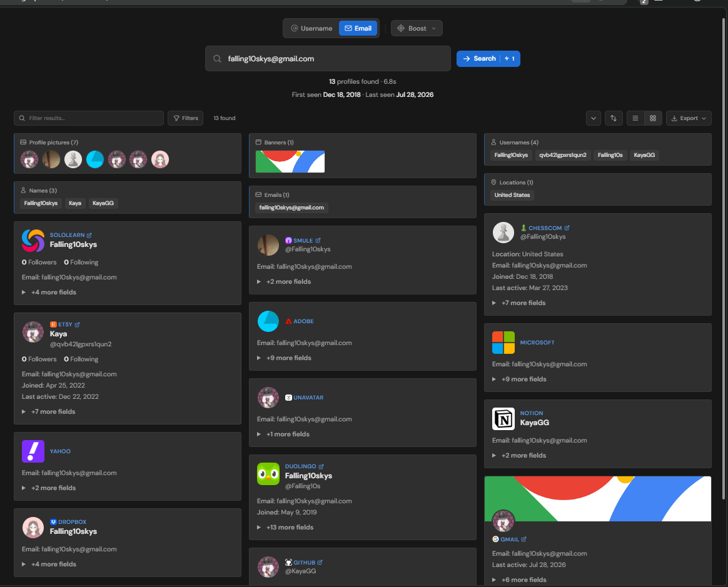Image resolution: width=728 pixels, height=587 pixels.
Task: Expand +9 more fields under Adobe
Action: tap(289, 358)
